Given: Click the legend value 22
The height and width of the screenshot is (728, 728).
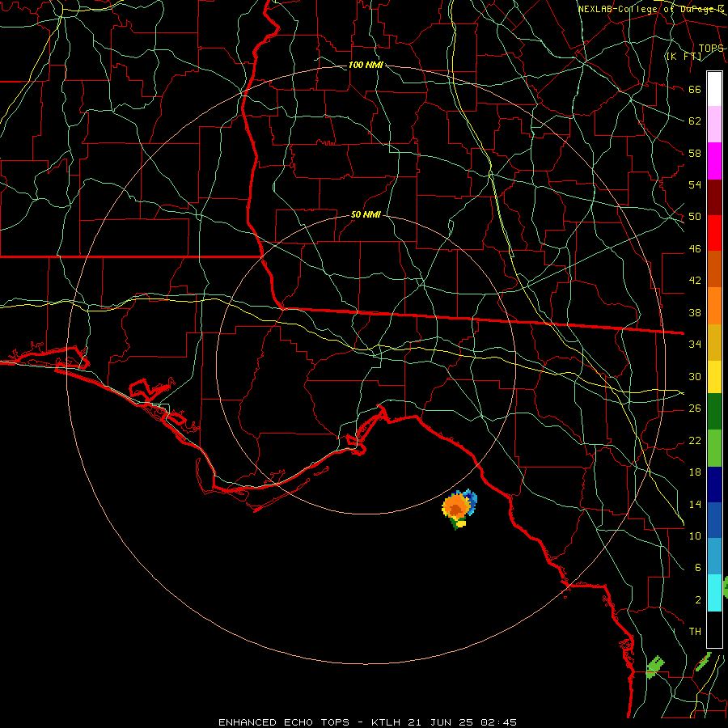Looking at the screenshot, I should (x=695, y=440).
